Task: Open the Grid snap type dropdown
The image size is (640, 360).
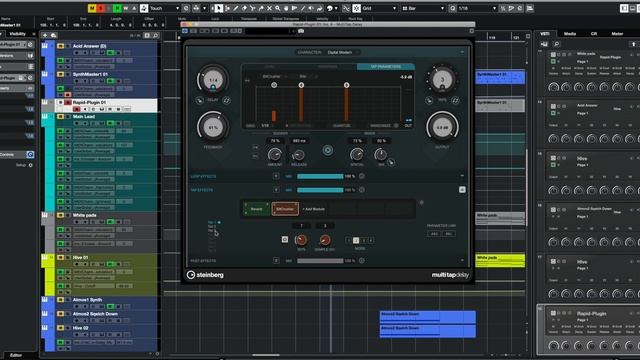Action: click(x=380, y=8)
